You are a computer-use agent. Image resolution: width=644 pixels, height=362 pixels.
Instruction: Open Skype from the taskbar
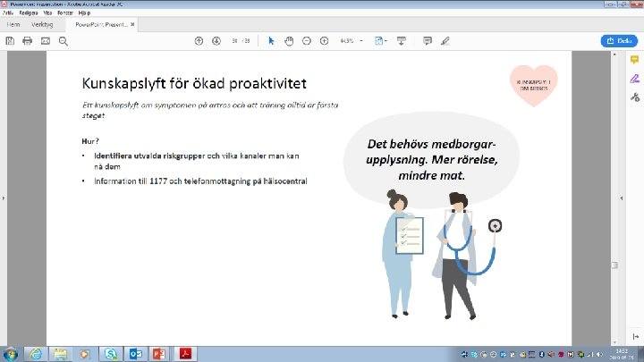pyautogui.click(x=110, y=354)
